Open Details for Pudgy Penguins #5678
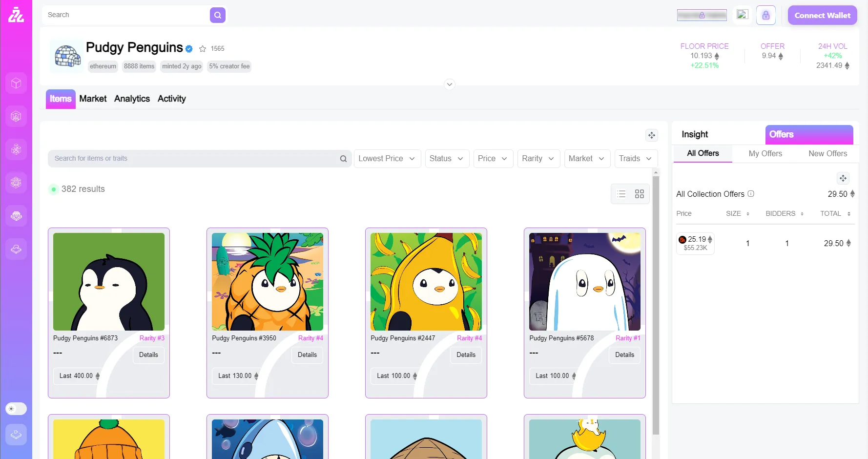Screen dimensions: 868x459 (x=624, y=355)
